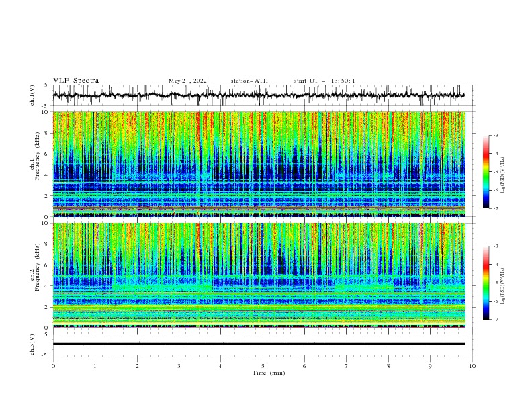Click the "4" kHz tick on ch.1 spectrogram axis

(47, 175)
